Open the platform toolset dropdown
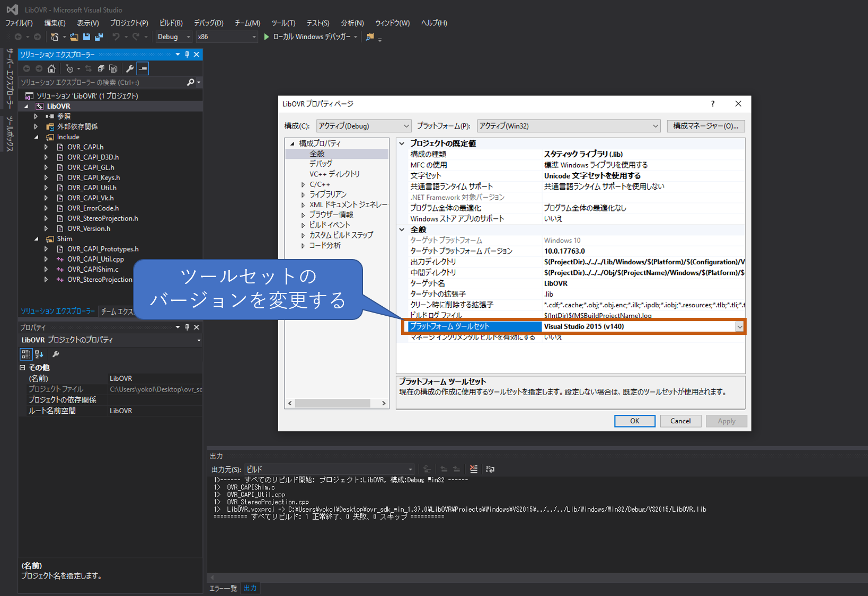868x596 pixels. pyautogui.click(x=740, y=326)
